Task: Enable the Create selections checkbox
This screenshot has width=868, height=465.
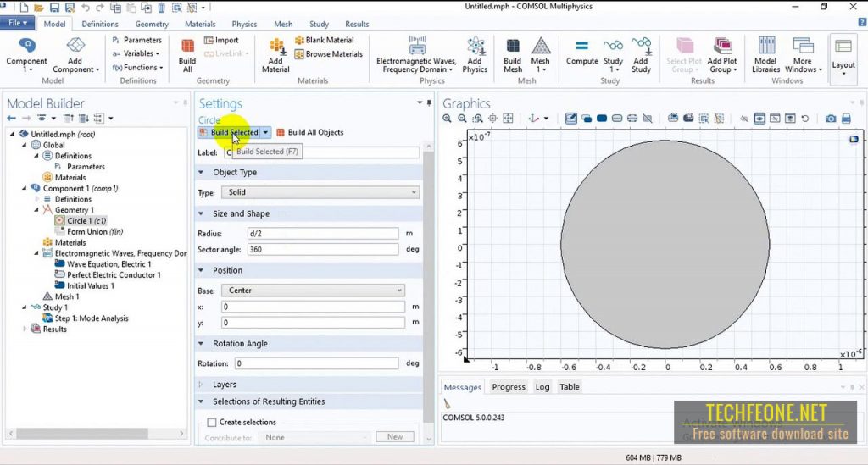Action: coord(211,423)
